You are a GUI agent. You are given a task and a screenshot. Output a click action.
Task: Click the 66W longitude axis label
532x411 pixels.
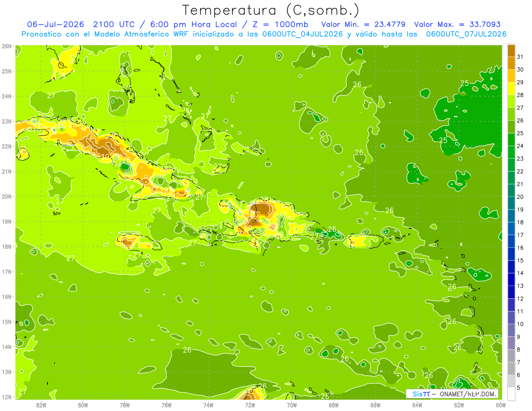[x=376, y=405]
